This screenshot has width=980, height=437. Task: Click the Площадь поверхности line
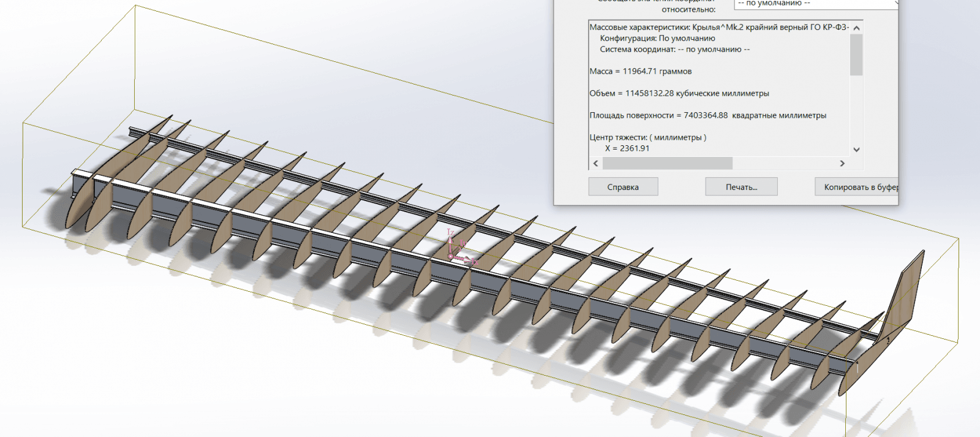(x=707, y=116)
